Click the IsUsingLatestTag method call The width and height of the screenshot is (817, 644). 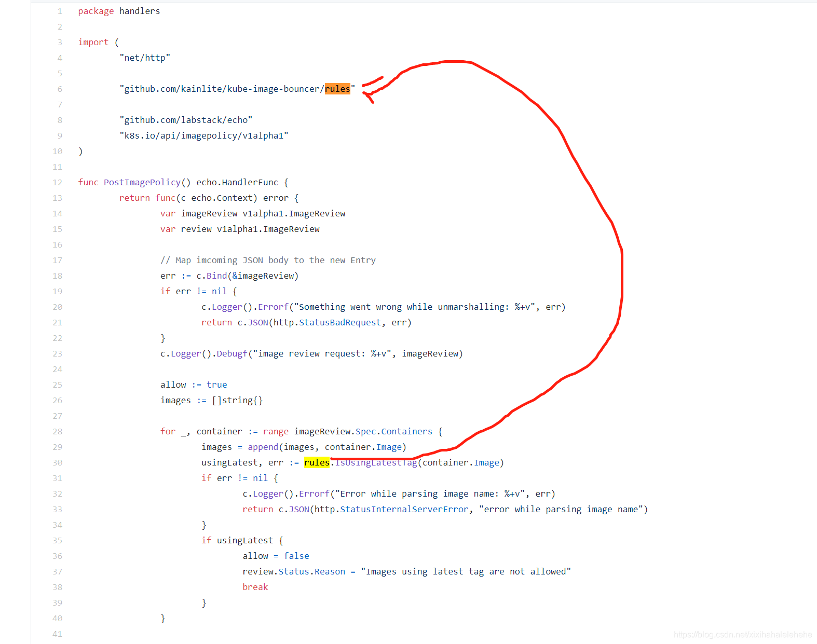tap(376, 462)
